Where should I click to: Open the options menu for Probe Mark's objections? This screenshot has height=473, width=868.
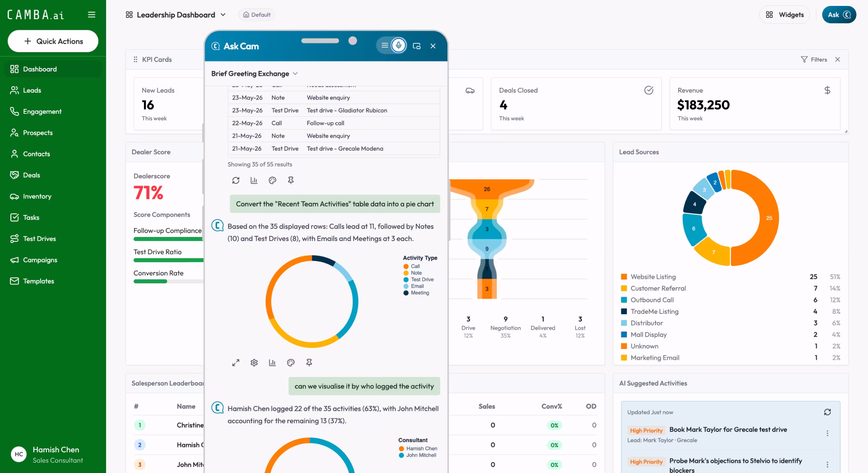point(828,465)
